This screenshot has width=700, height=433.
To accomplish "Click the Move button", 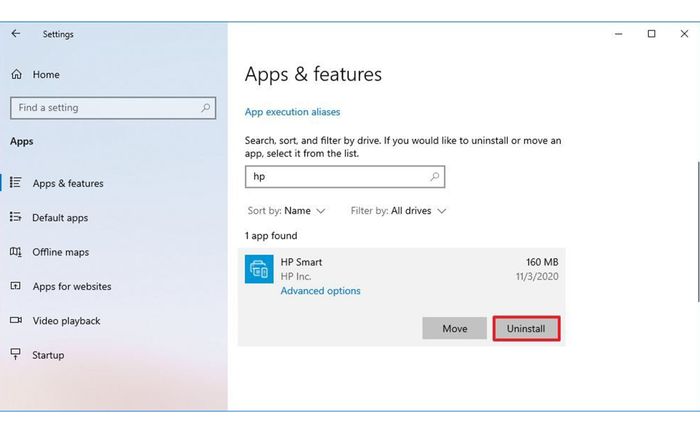I will [x=454, y=329].
